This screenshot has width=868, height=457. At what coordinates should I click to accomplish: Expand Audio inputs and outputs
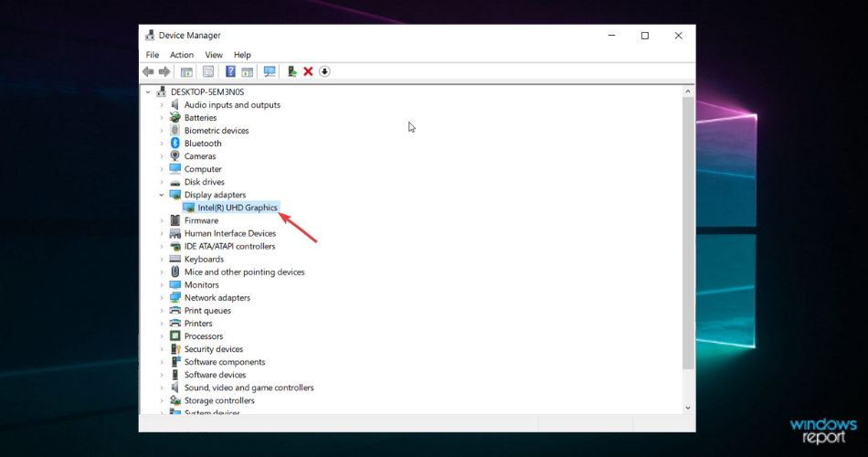coord(162,105)
